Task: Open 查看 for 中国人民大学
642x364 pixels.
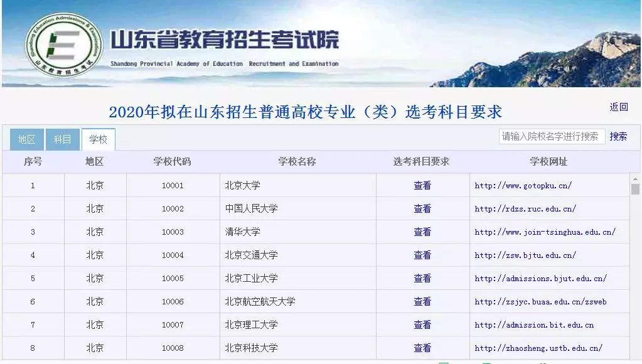Action: pos(422,209)
